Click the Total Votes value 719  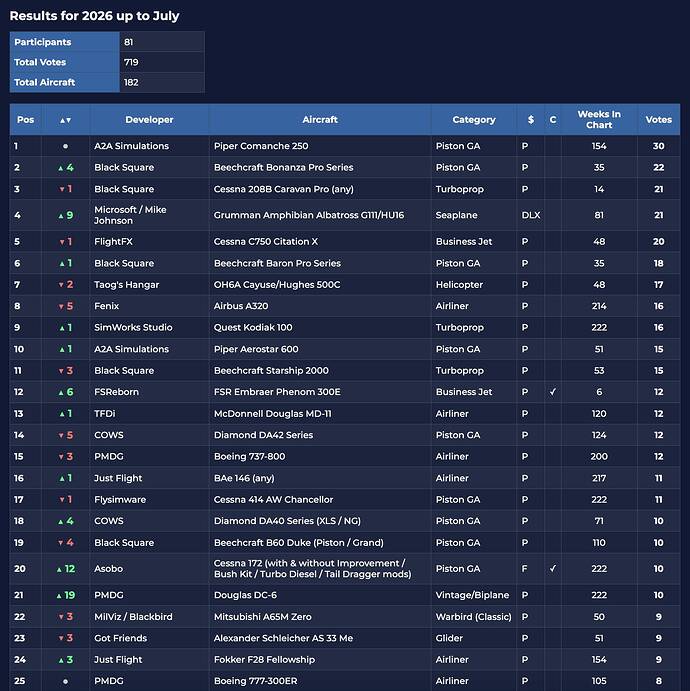point(131,62)
